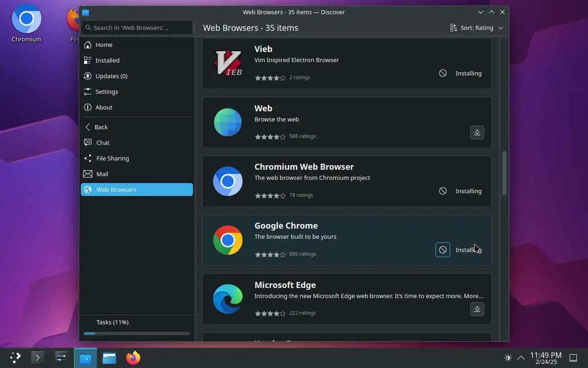Image resolution: width=588 pixels, height=368 pixels.
Task: Cancel the Vieb installation
Action: pos(442,73)
